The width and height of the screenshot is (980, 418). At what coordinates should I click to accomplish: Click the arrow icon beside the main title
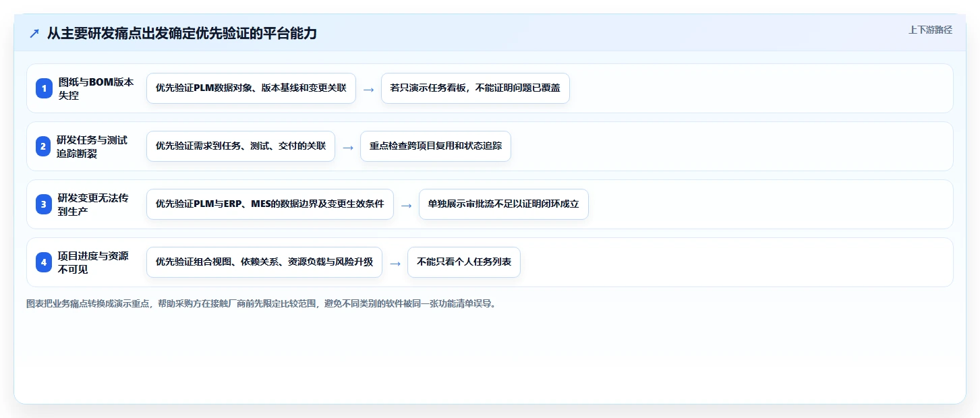34,34
